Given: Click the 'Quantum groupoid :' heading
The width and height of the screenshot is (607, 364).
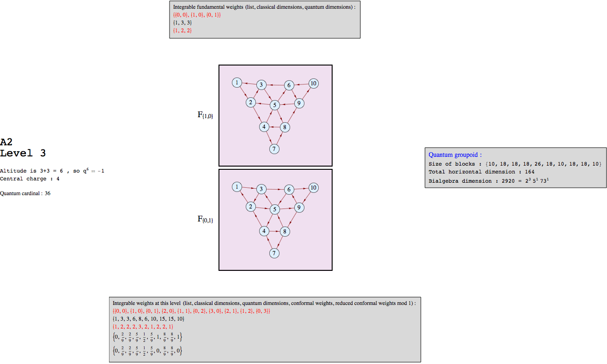Looking at the screenshot, I should (455, 155).
